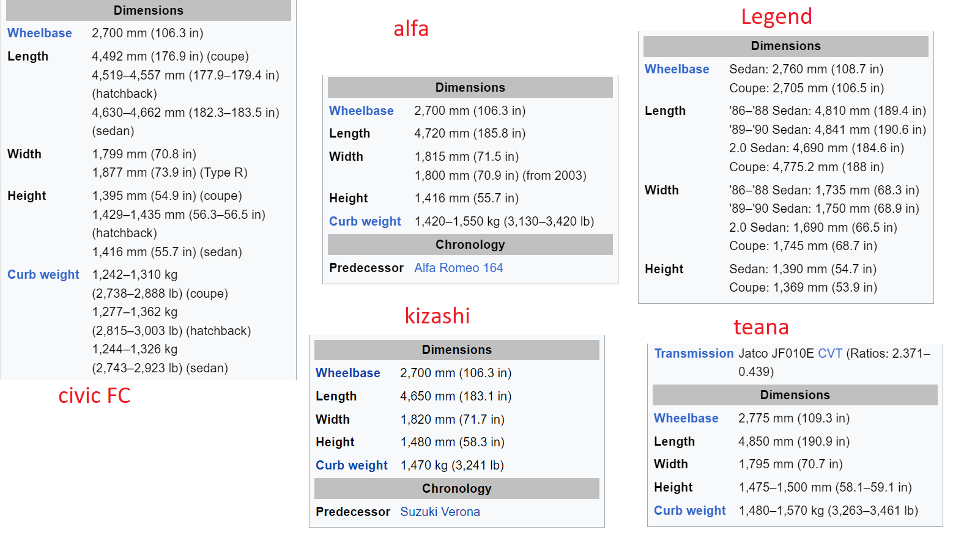Select the red 'teana' caption
Image resolution: width=953 pixels, height=560 pixels.
(x=762, y=327)
